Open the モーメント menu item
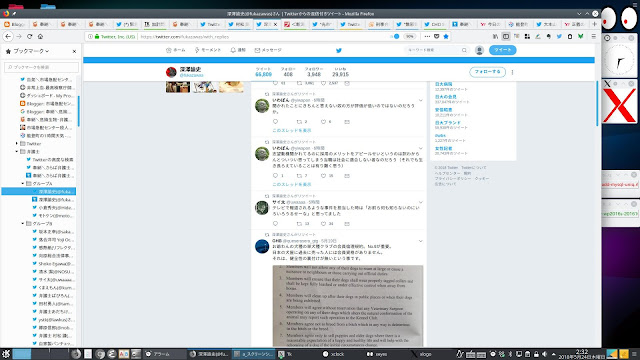The width and height of the screenshot is (640, 360). coord(208,50)
